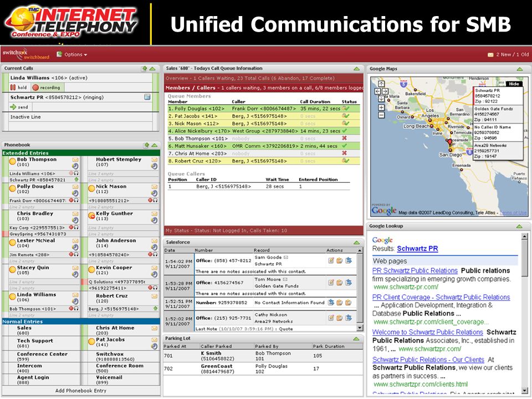Open PR Schwartz Public Relations search result
The height and width of the screenshot is (399, 532).
coord(415,271)
